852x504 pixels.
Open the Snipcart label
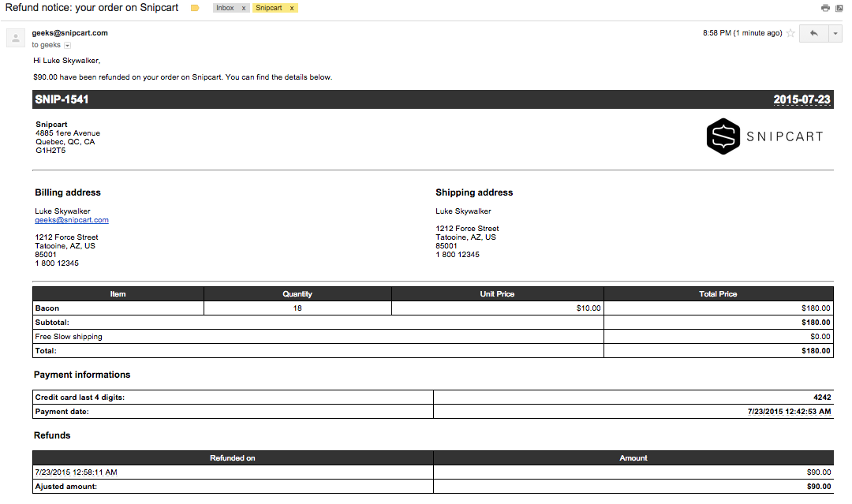[x=269, y=8]
